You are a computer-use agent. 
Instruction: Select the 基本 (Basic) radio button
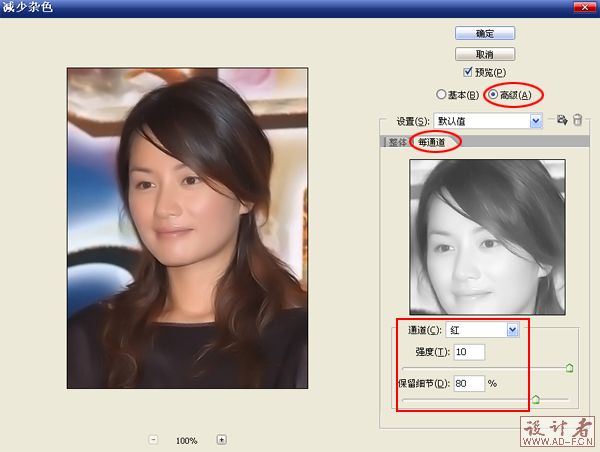(x=441, y=94)
